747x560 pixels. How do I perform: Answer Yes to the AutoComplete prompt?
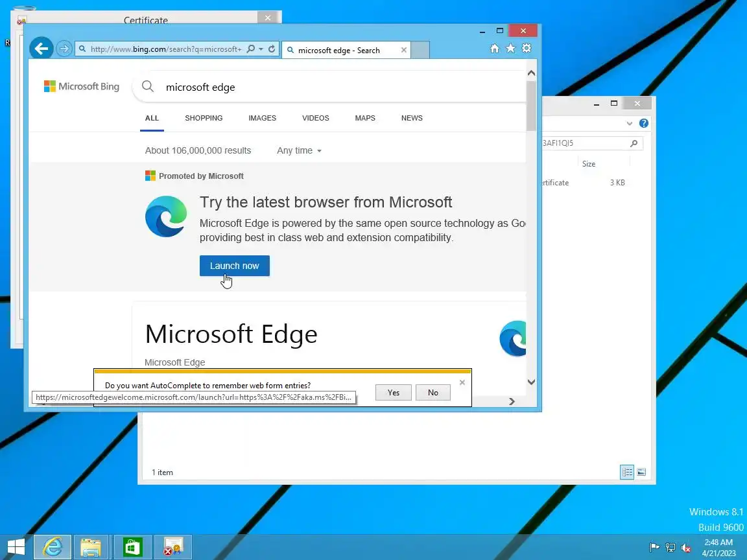(394, 392)
